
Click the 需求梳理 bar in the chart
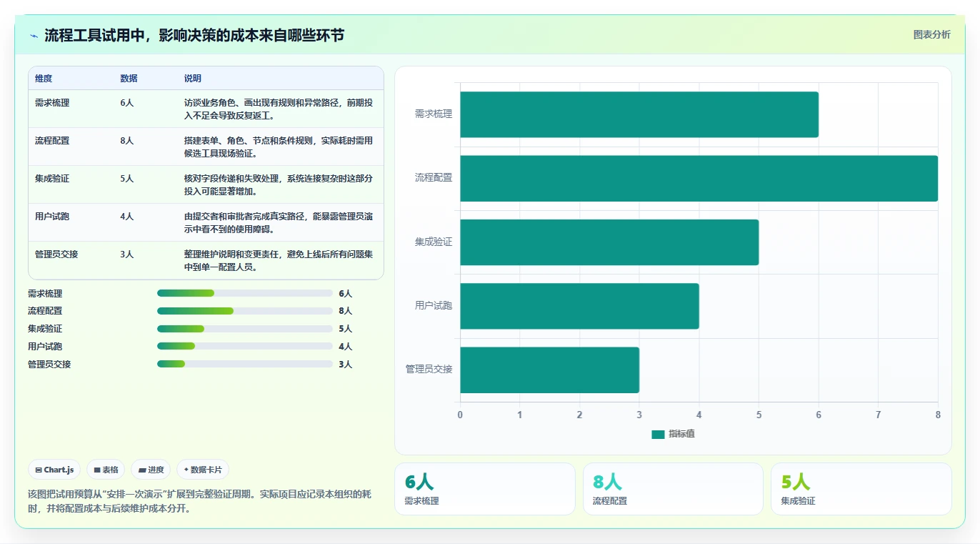pos(639,114)
